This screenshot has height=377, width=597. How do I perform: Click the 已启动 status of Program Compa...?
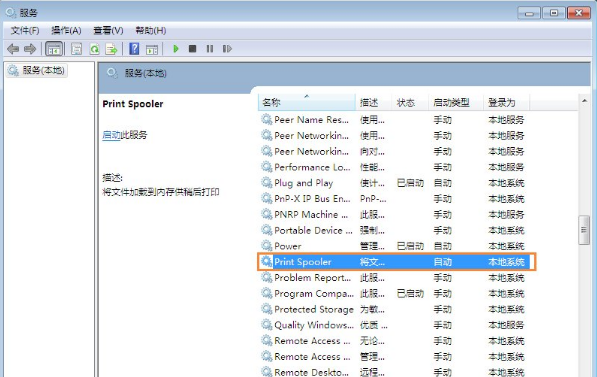pyautogui.click(x=410, y=294)
